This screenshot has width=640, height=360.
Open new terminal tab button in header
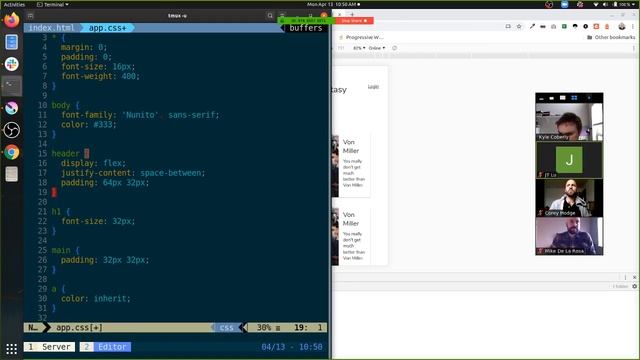31,16
